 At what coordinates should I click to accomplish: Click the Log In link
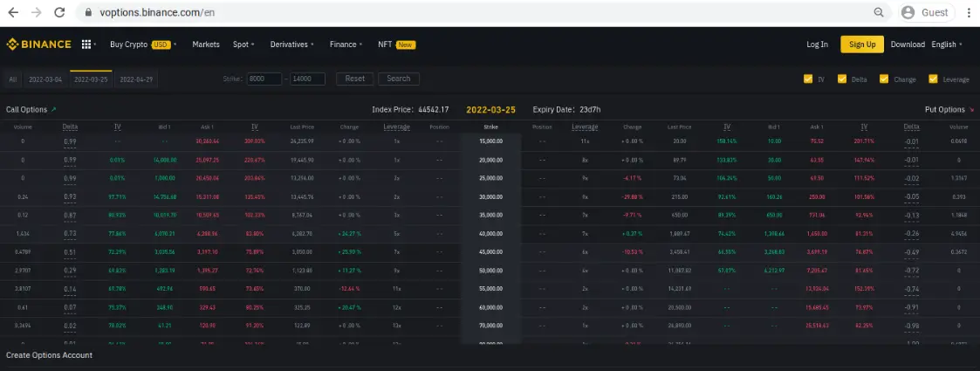(817, 45)
